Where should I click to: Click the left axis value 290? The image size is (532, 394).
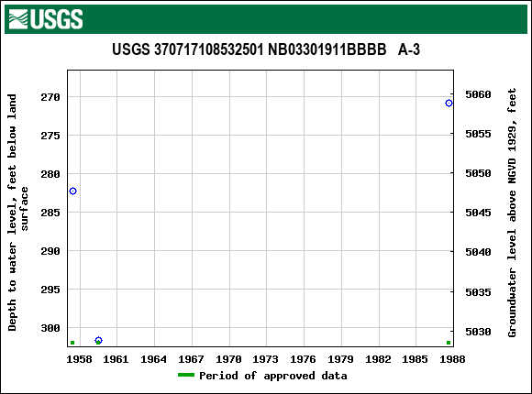[x=50, y=251]
